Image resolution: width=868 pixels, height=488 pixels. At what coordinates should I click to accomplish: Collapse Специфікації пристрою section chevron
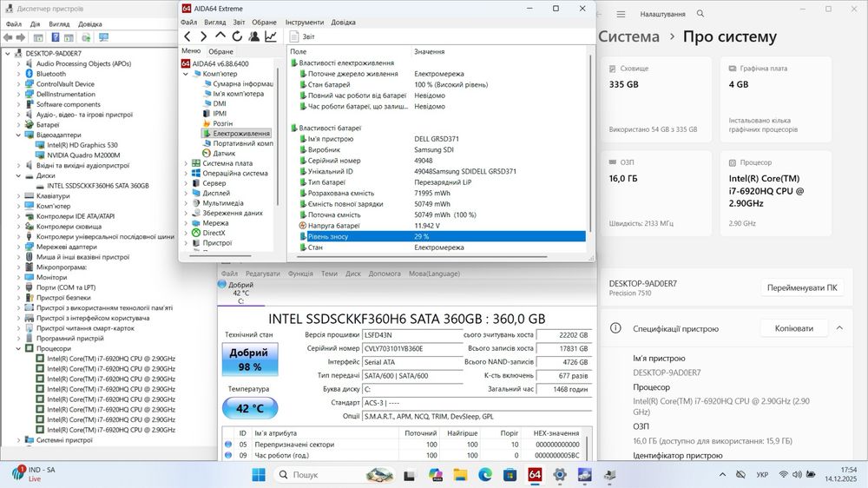click(x=839, y=328)
